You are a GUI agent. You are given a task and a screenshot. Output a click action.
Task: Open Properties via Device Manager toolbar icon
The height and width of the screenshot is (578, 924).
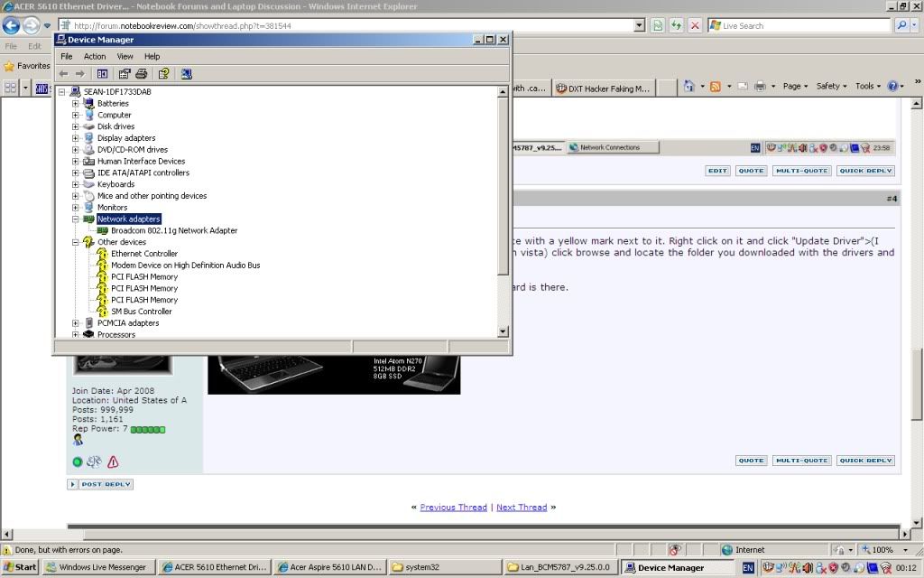tap(125, 74)
